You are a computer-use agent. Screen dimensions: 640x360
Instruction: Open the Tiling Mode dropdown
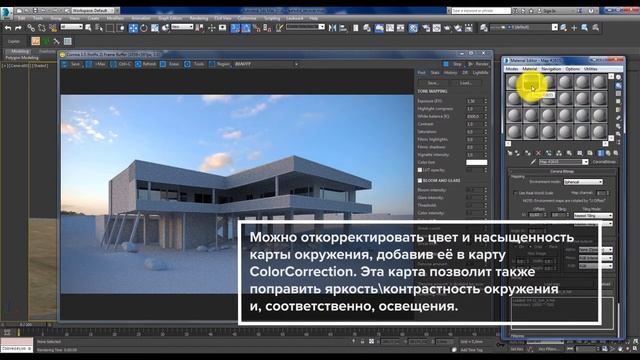(x=593, y=216)
